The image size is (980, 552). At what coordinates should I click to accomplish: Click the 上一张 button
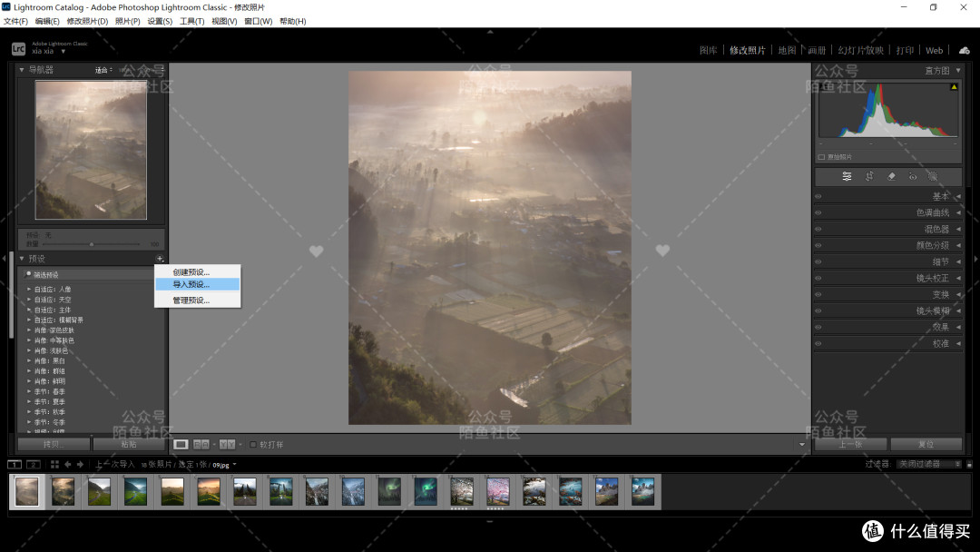click(x=850, y=445)
